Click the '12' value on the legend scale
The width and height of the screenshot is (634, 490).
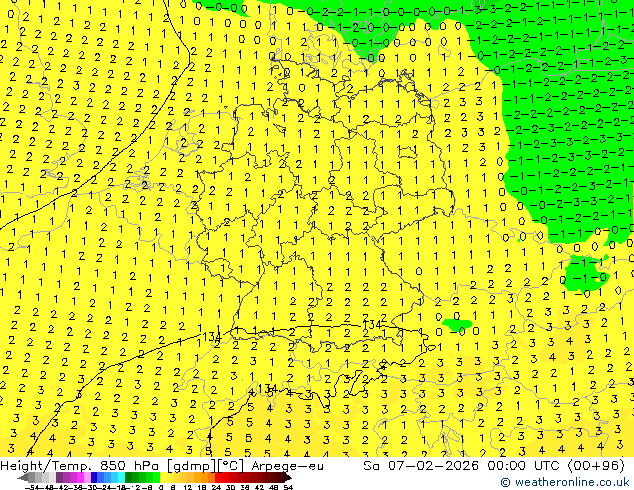coord(188,487)
